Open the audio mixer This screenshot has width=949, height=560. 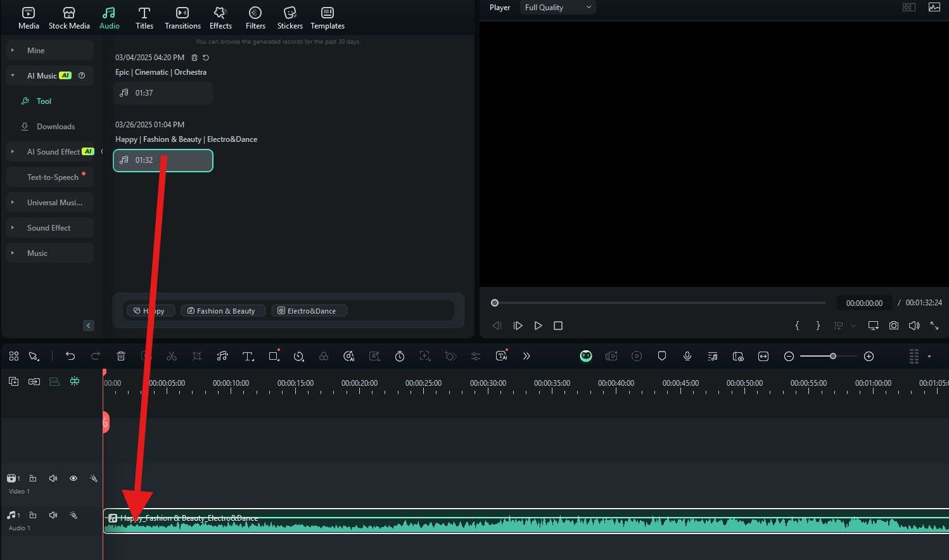pos(713,357)
